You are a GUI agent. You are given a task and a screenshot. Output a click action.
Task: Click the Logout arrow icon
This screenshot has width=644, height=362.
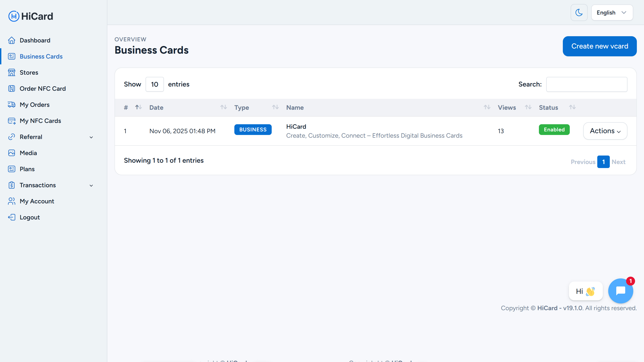[x=11, y=217]
